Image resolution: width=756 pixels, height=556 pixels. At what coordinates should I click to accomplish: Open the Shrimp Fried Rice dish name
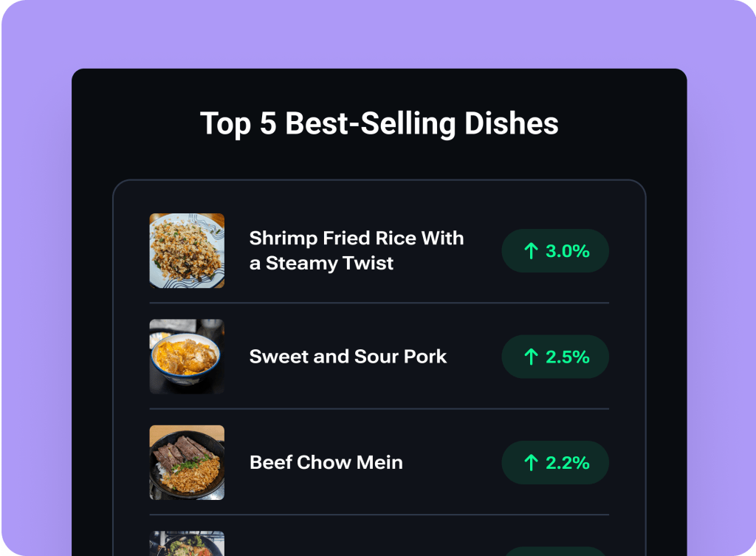(357, 238)
